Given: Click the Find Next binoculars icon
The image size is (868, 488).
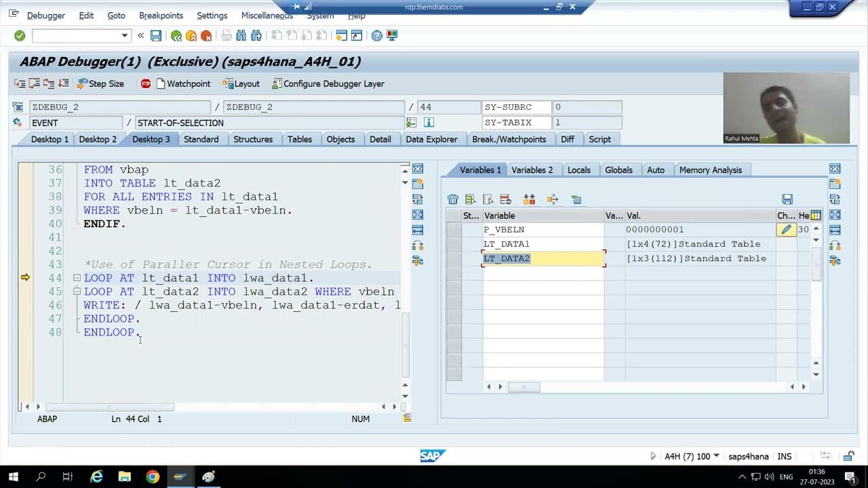Looking at the screenshot, I should [x=256, y=36].
